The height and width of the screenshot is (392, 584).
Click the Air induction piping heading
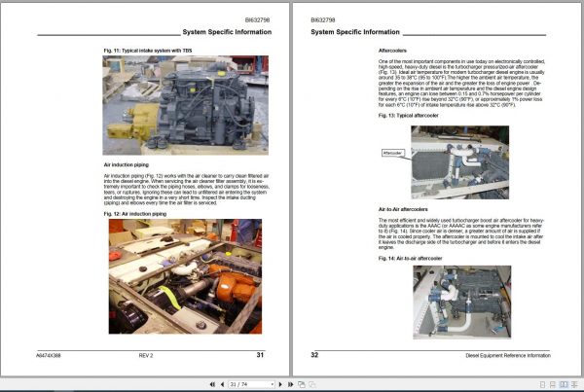pos(127,164)
